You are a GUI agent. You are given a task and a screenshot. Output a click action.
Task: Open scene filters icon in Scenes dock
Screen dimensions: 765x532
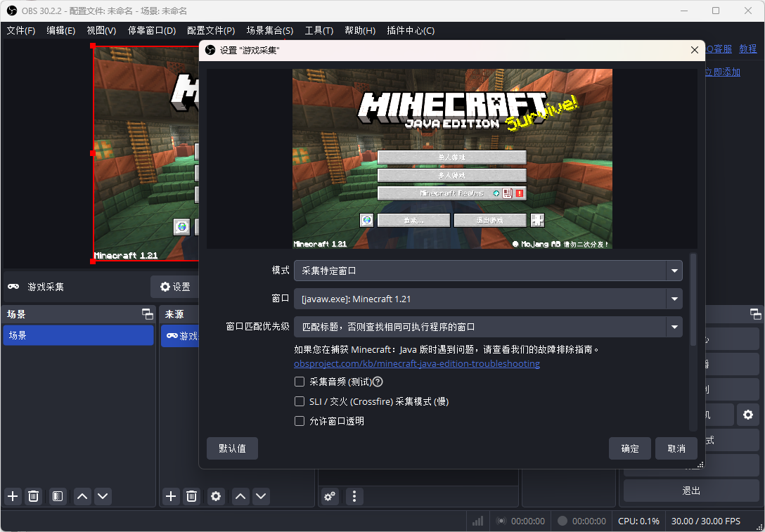tap(58, 496)
